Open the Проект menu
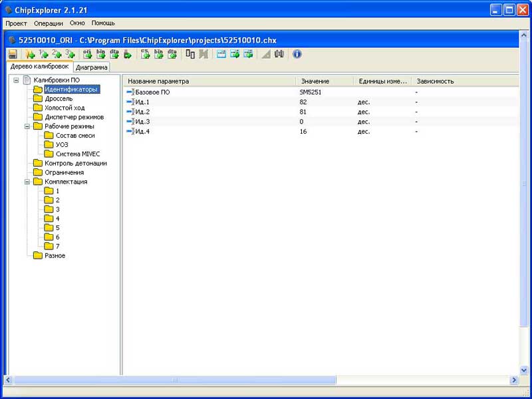 [x=16, y=23]
